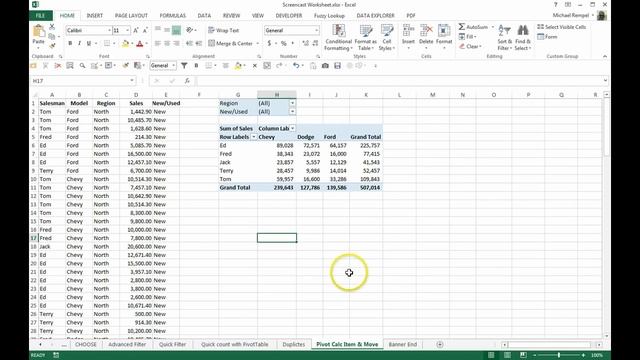This screenshot has height=360, width=640.
Task: Open the Fill button menu
Action: point(468,37)
